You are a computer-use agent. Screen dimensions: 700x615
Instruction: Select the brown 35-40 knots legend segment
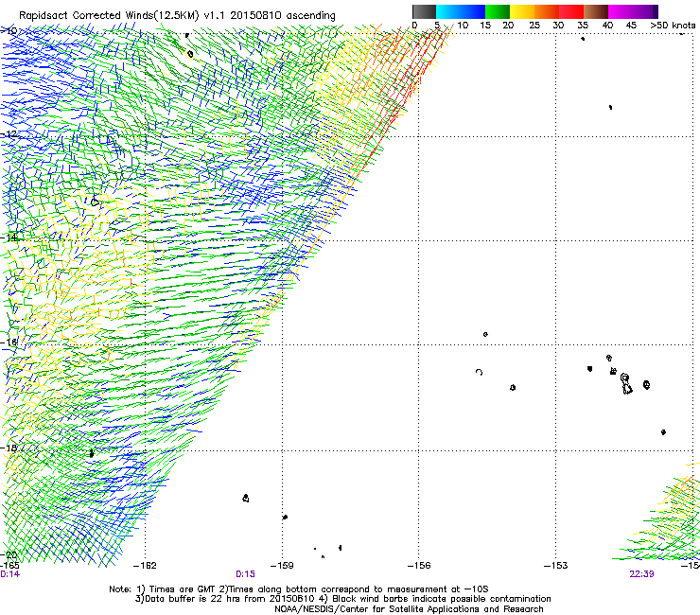pos(596,11)
